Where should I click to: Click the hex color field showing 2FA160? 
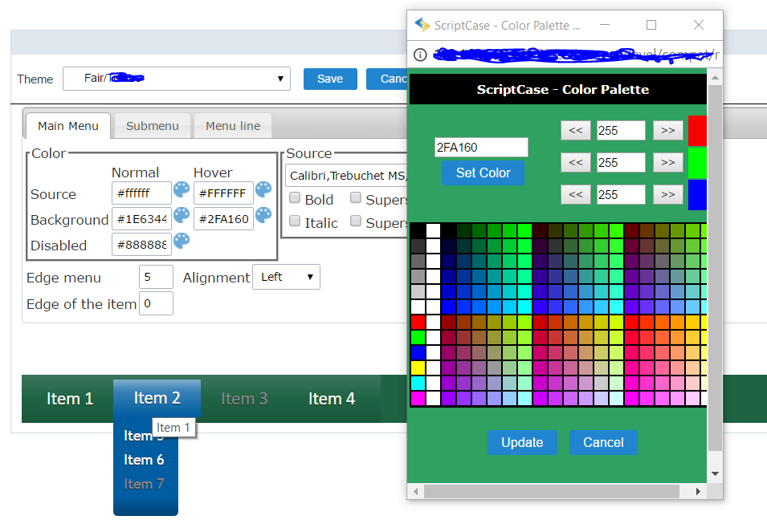481,147
